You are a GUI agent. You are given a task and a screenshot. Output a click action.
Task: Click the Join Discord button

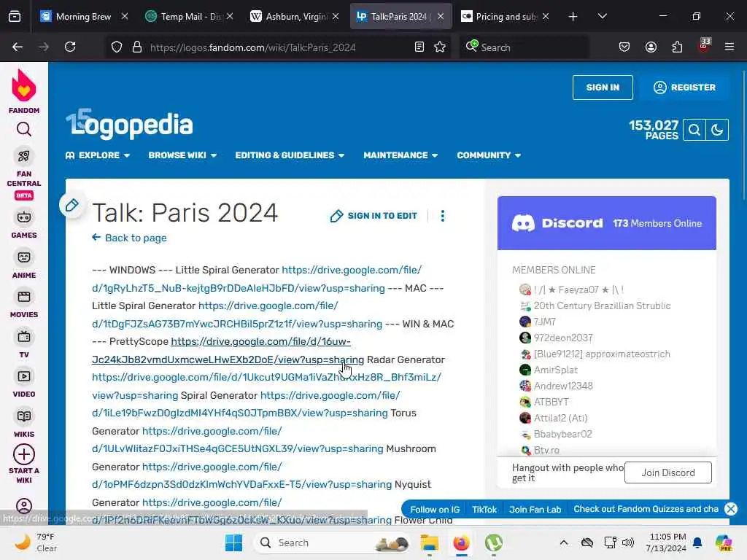(x=668, y=472)
